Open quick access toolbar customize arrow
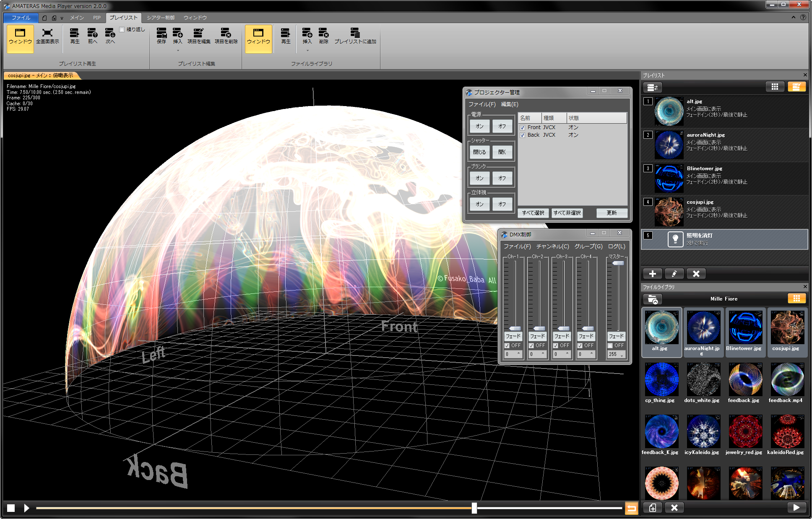 tap(62, 18)
